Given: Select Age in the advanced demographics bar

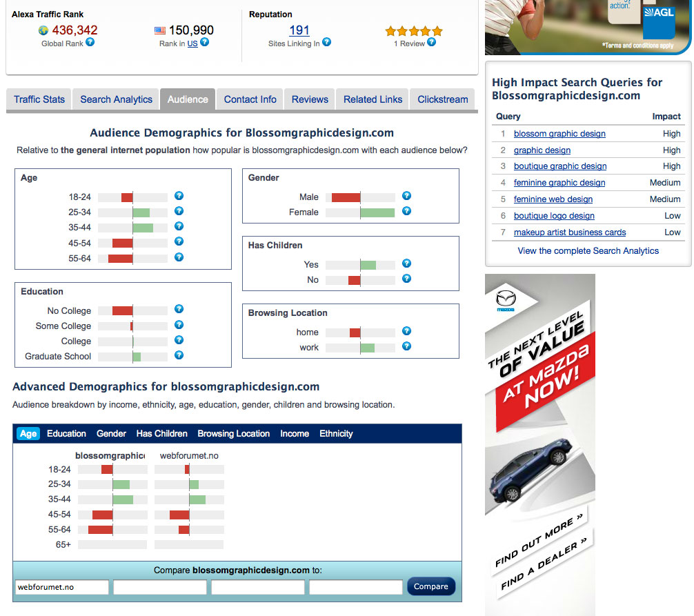Looking at the screenshot, I should point(28,434).
